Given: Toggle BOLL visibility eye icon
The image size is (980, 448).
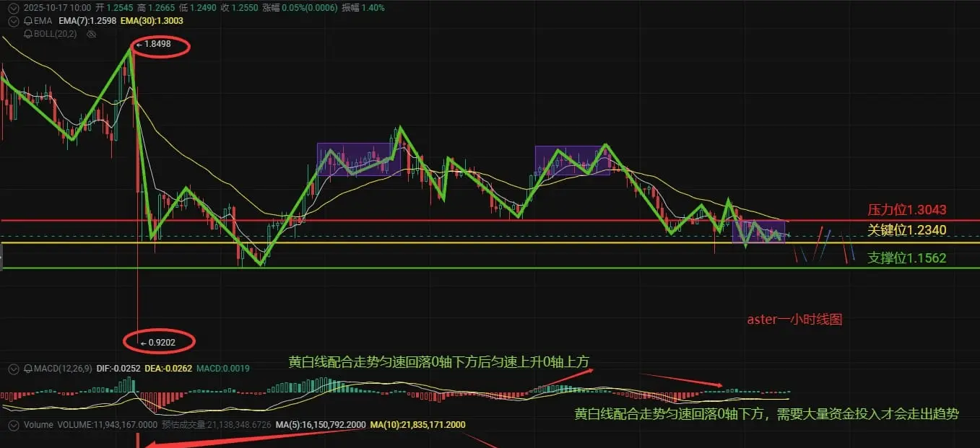Looking at the screenshot, I should point(91,35).
